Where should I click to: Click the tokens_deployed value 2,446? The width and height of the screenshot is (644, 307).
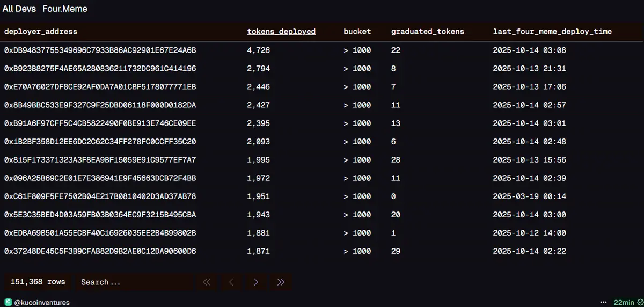tap(258, 87)
